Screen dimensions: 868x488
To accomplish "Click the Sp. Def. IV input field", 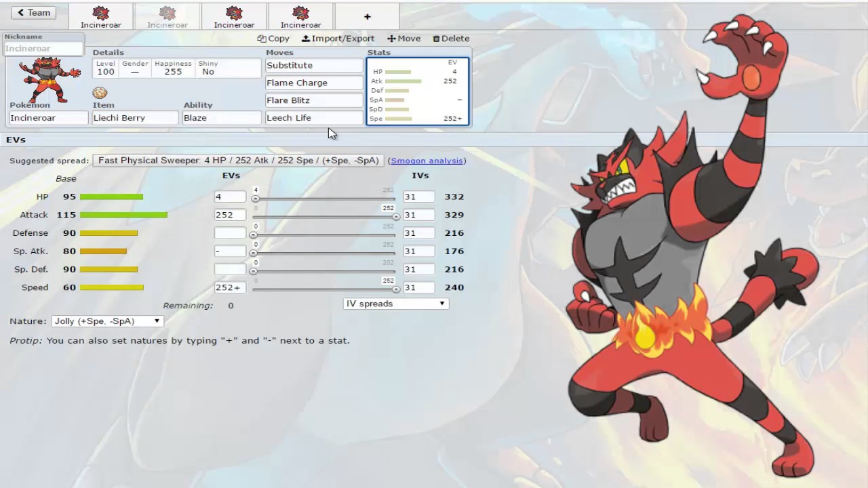I will (418, 270).
